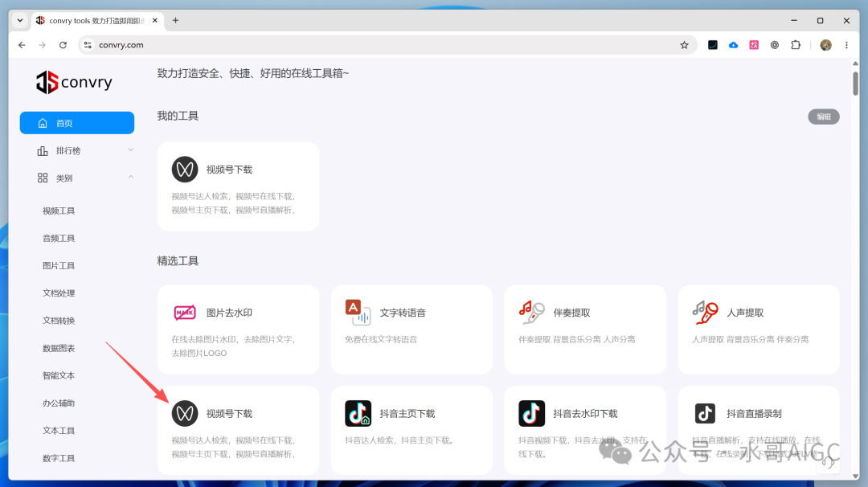Image resolution: width=868 pixels, height=487 pixels.
Task: Click 伴奏提取 title link
Action: pyautogui.click(x=572, y=313)
